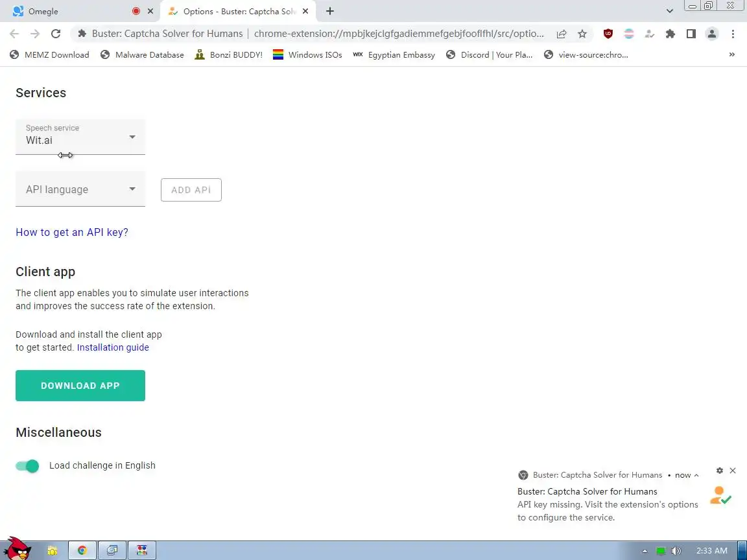The height and width of the screenshot is (560, 747).
Task: Bookmark this page with the star
Action: (x=582, y=34)
